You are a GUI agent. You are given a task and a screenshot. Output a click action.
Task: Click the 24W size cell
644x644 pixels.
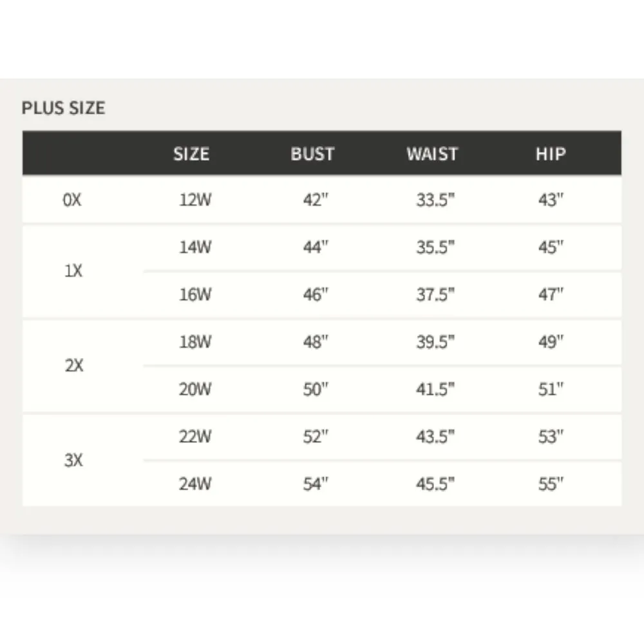194,484
